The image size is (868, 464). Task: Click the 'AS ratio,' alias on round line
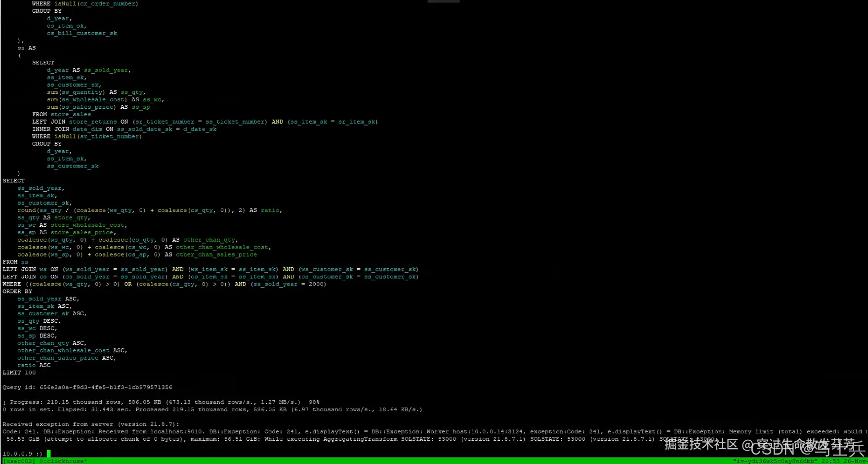[x=266, y=210]
